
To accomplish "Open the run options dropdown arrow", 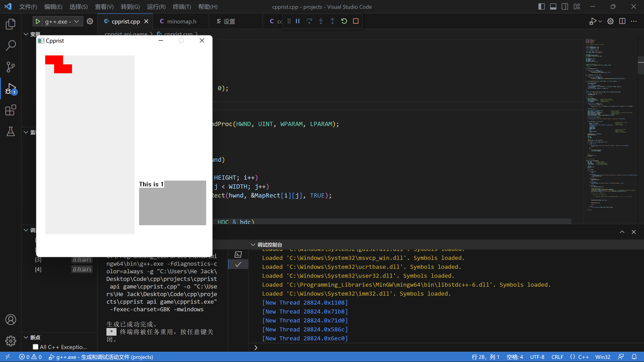I will click(x=600, y=21).
